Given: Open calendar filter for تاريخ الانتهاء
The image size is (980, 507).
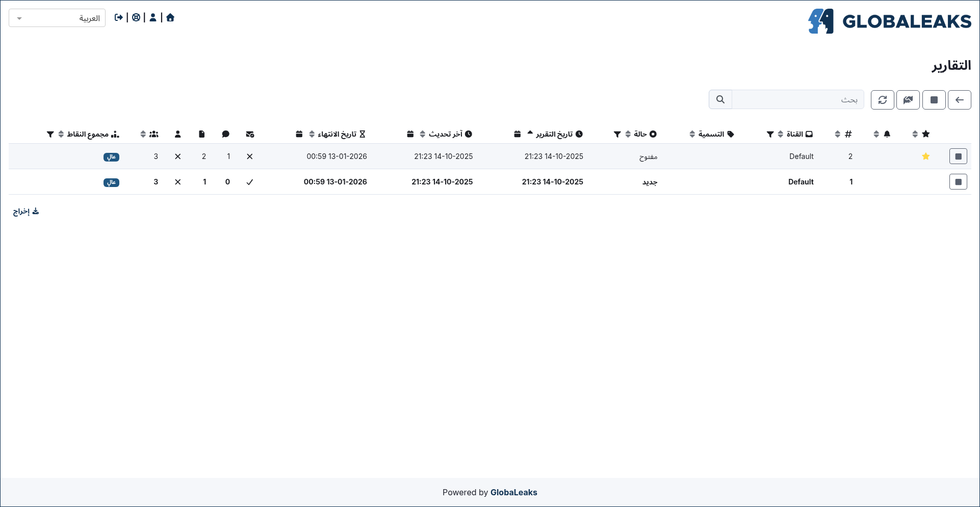Looking at the screenshot, I should tap(299, 134).
